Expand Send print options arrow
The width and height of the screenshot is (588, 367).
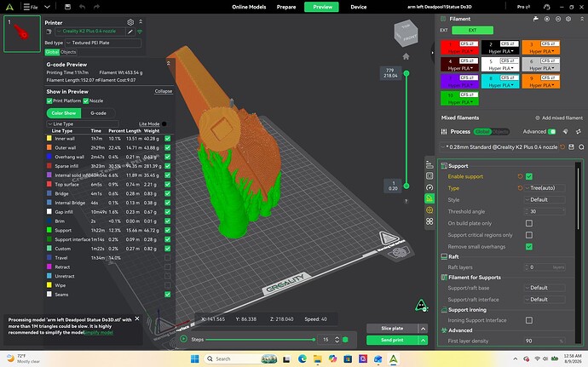(423, 340)
